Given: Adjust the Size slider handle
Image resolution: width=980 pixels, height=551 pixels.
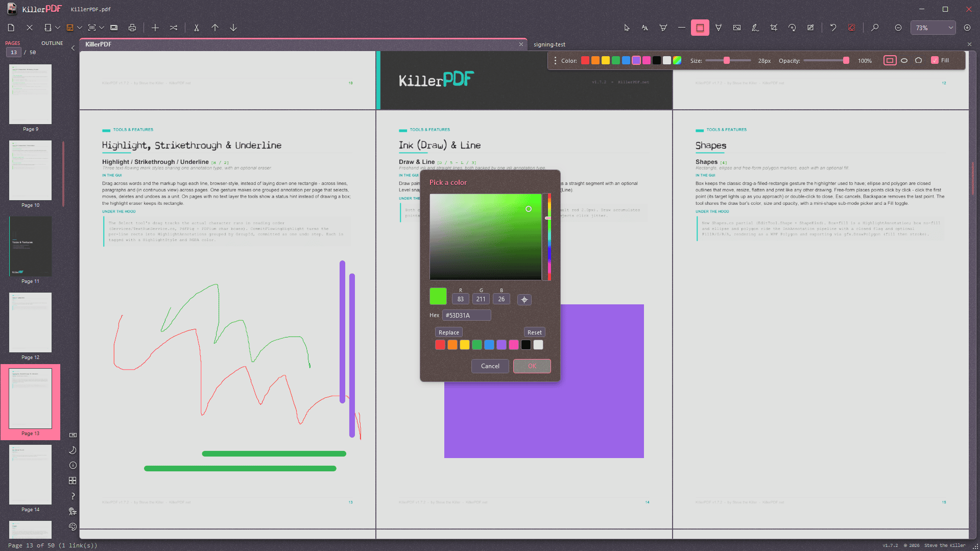Looking at the screenshot, I should pos(727,60).
